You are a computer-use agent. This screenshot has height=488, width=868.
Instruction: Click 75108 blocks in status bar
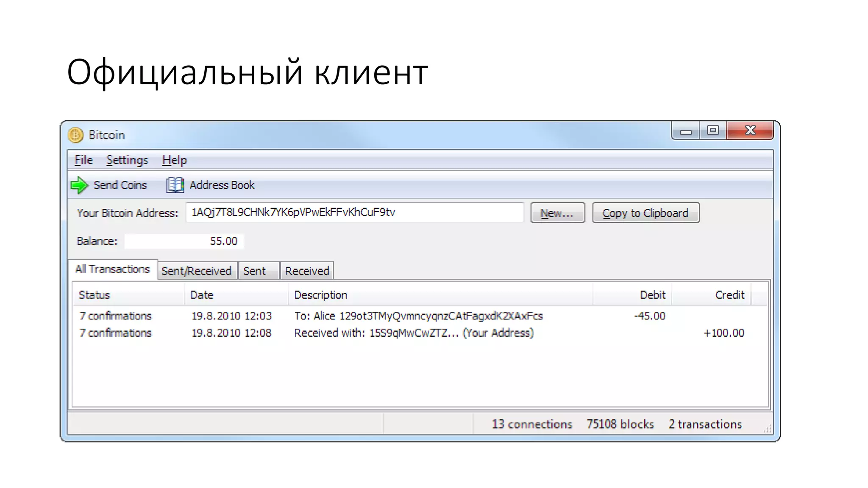pyautogui.click(x=620, y=424)
